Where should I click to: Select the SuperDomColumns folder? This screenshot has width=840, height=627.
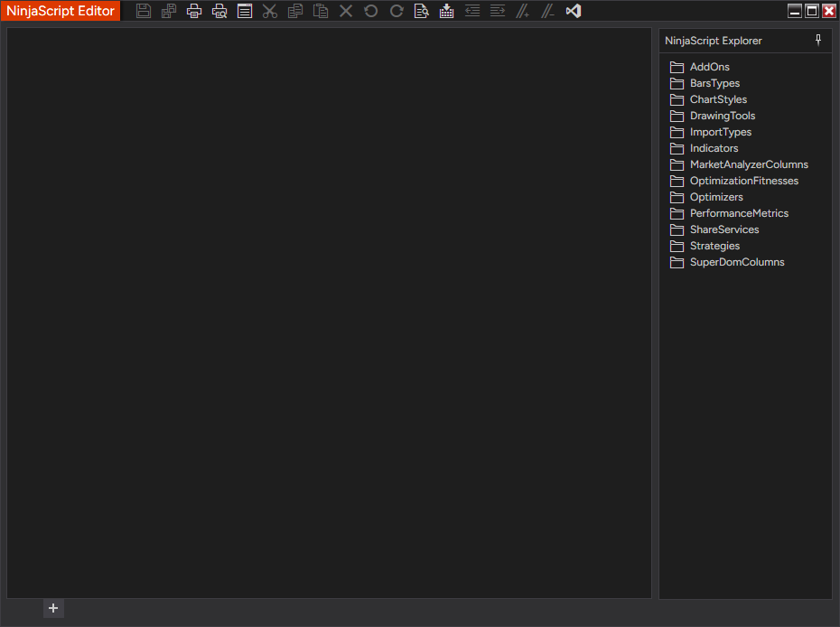727,262
